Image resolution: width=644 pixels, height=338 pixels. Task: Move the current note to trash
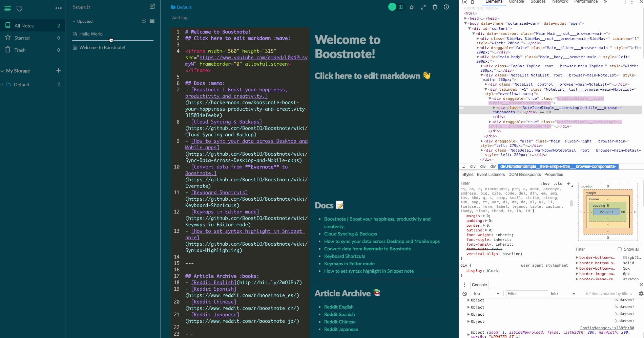tap(435, 7)
